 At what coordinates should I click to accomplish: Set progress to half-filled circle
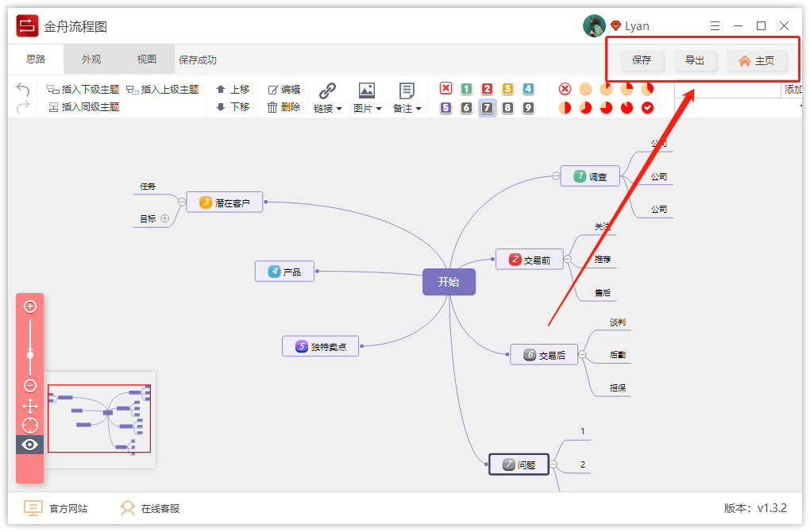(565, 107)
